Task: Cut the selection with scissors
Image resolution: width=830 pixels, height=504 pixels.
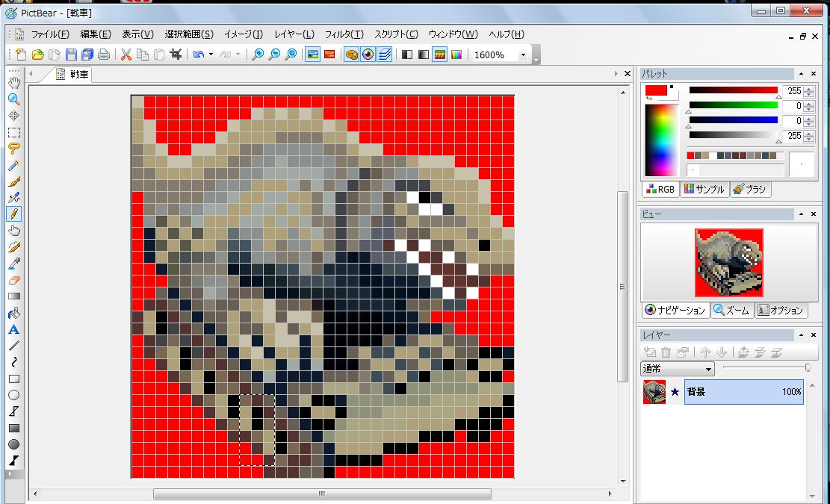Action: pos(126,55)
